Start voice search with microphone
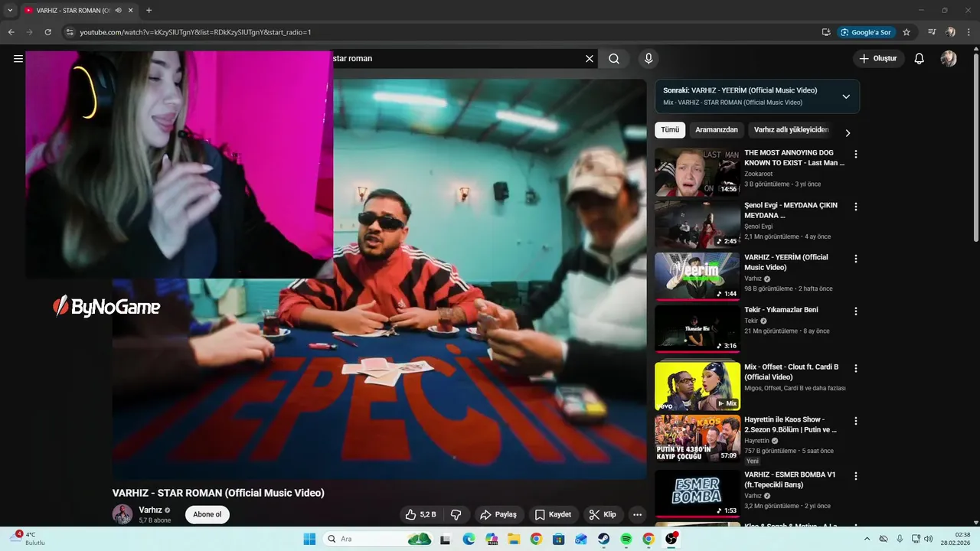This screenshot has height=551, width=980. (x=648, y=58)
